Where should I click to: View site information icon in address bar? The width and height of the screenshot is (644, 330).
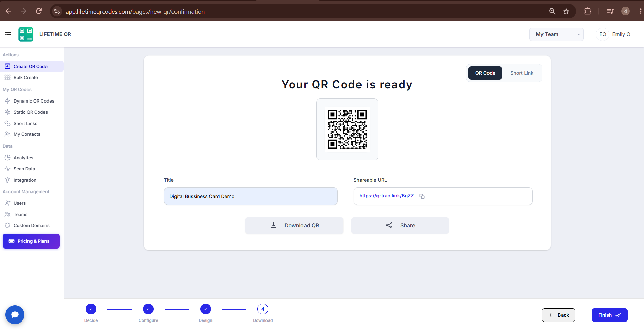(57, 11)
